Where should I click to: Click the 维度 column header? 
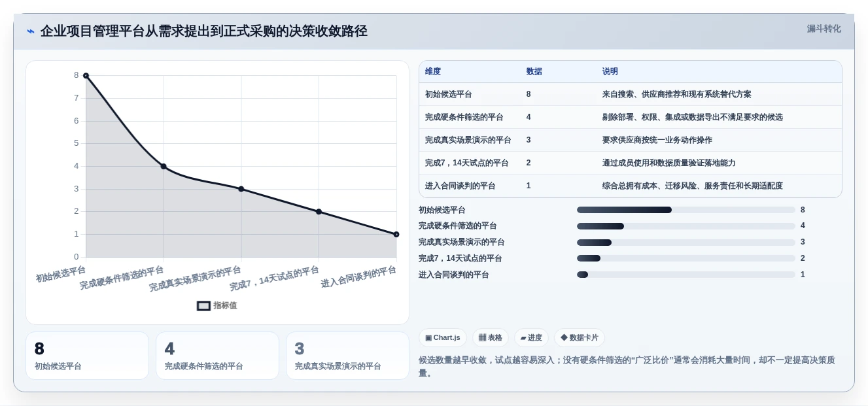click(x=433, y=72)
